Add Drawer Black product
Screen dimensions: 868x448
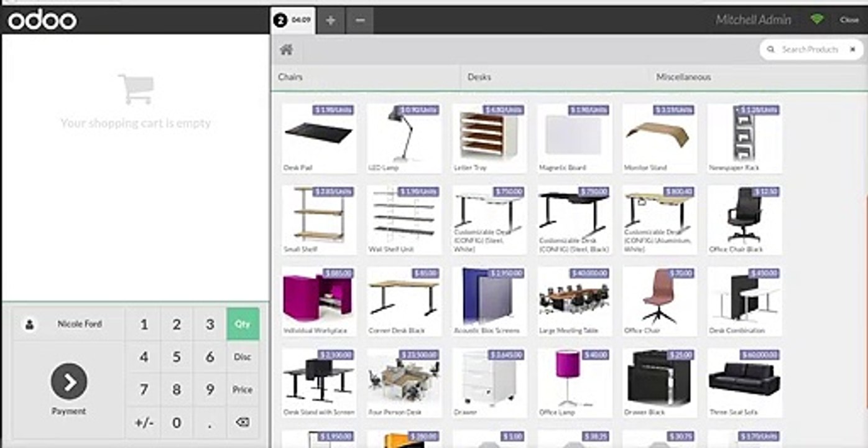660,383
